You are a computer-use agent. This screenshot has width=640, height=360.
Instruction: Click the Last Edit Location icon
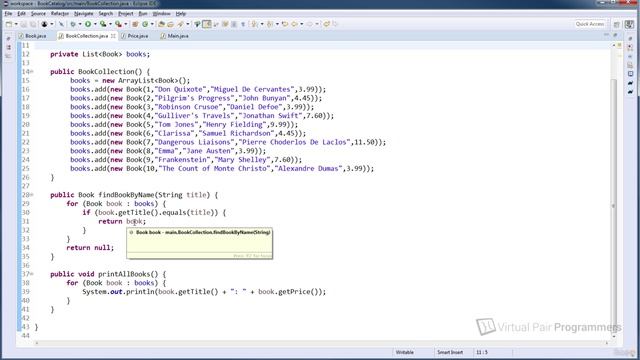click(285, 24)
